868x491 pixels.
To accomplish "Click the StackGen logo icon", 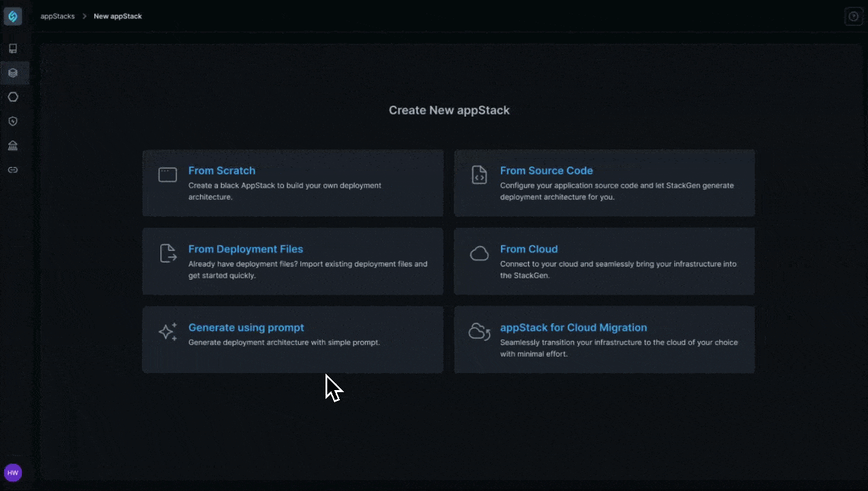I will pyautogui.click(x=13, y=16).
